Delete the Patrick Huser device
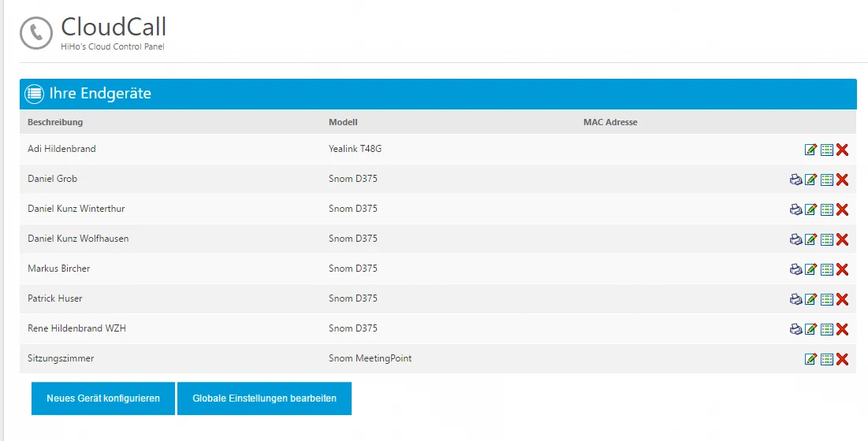868x441 pixels. pos(842,299)
